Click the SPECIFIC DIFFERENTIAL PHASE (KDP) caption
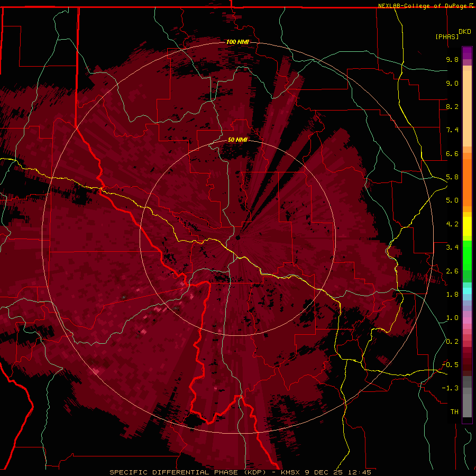The height and width of the screenshot is (476, 476). click(188, 472)
